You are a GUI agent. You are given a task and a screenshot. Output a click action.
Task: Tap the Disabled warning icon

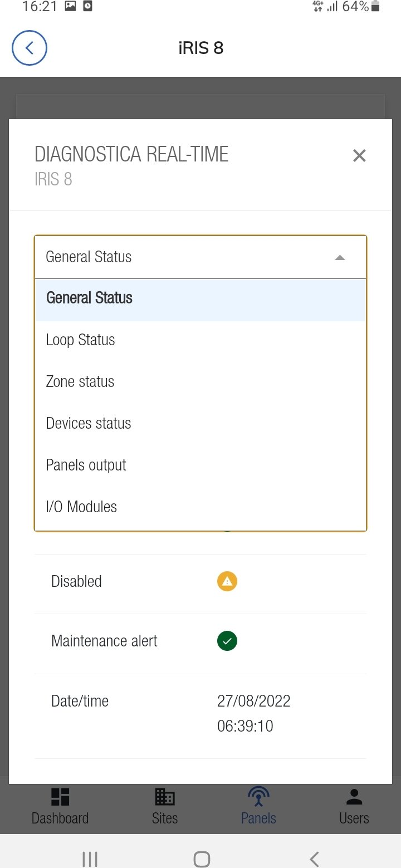click(227, 582)
